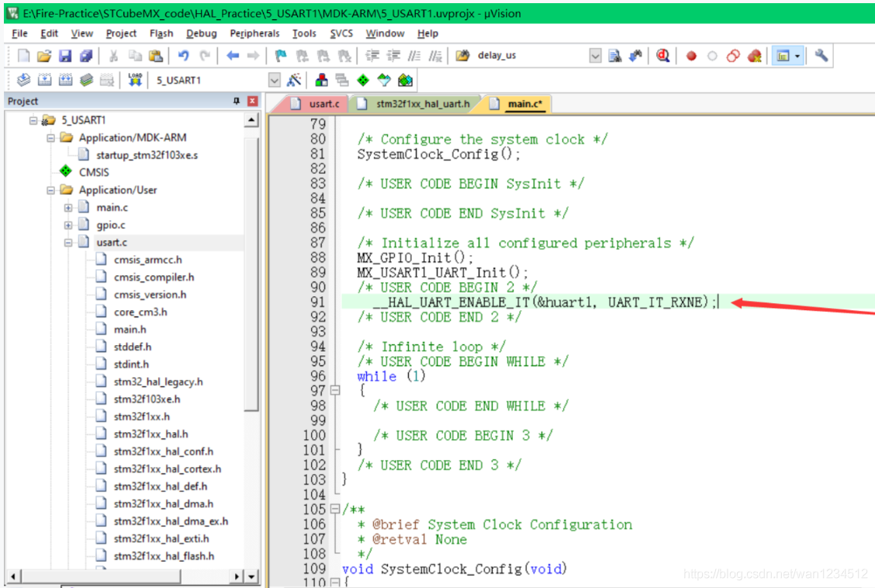Screen dimensions: 875x588
Task: Collapse the Application/User folder
Action: (51, 190)
